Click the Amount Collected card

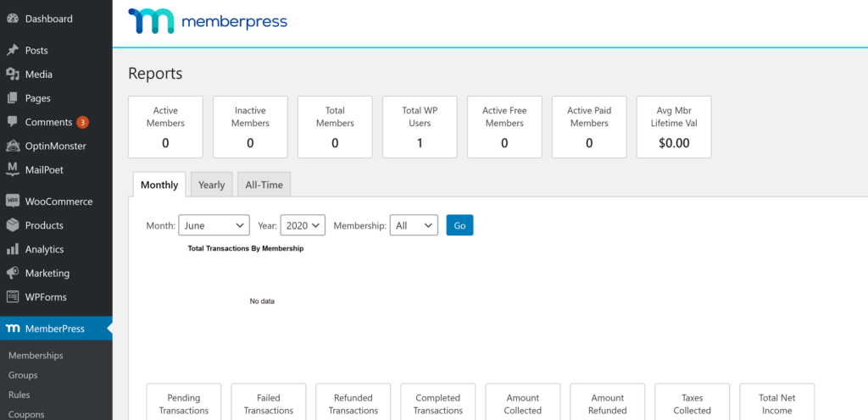click(522, 401)
